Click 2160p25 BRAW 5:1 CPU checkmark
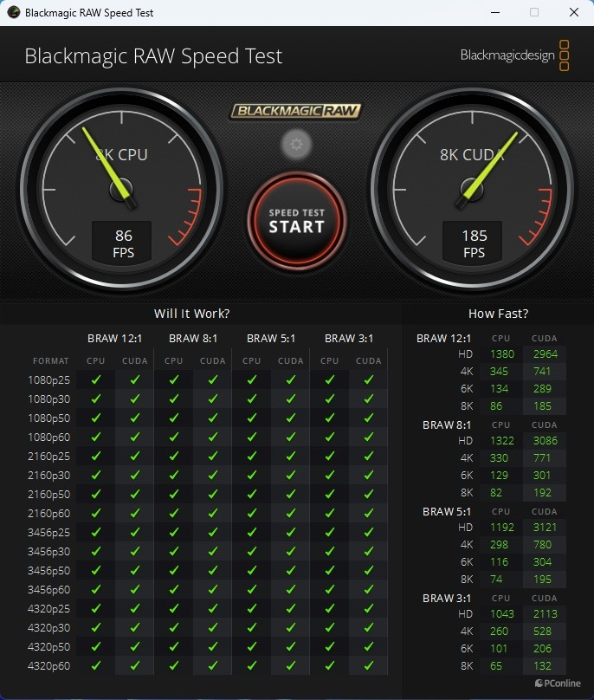The image size is (594, 700). (x=252, y=457)
